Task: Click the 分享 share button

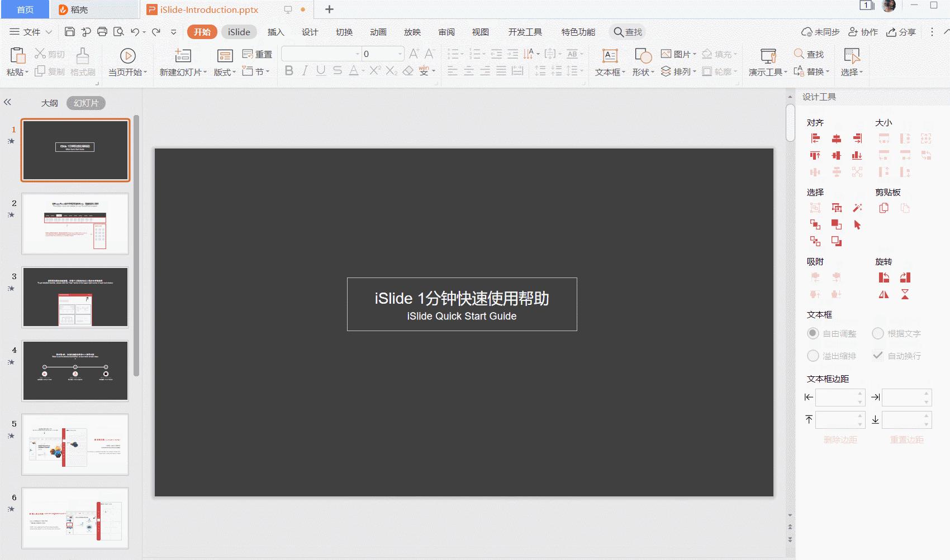Action: point(901,32)
